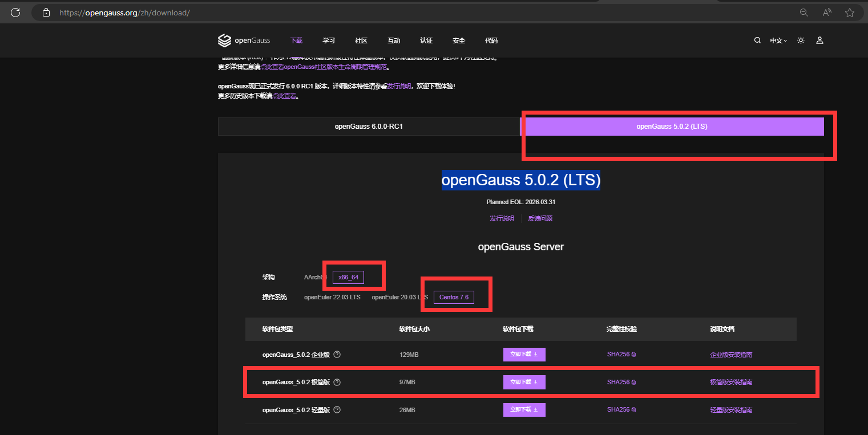868x435 pixels.
Task: Click the openGauss Server heading
Action: tap(520, 247)
